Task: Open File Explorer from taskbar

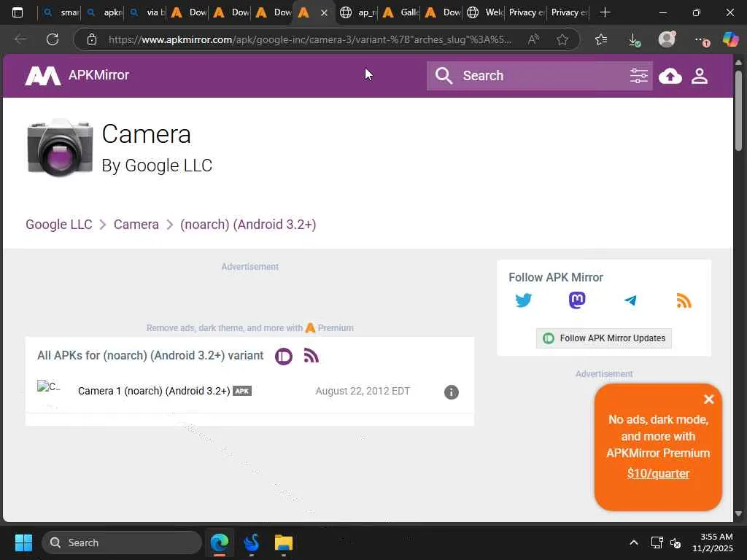Action: 284,542
